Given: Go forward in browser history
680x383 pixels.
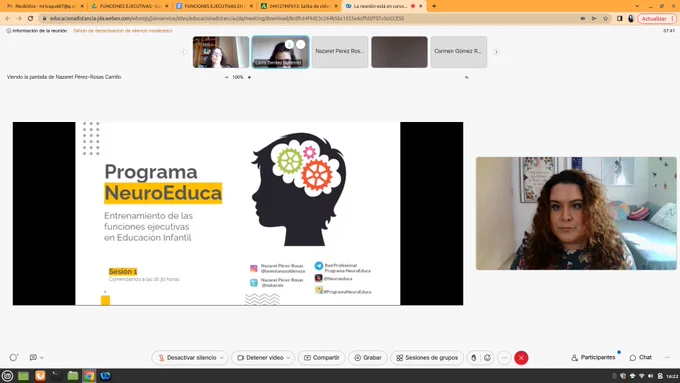Looking at the screenshot, I should point(19,19).
